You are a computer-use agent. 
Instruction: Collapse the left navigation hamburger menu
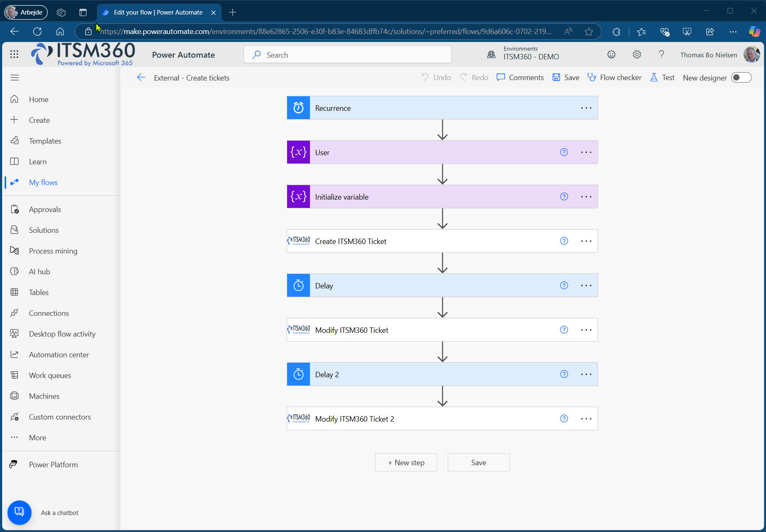point(15,78)
